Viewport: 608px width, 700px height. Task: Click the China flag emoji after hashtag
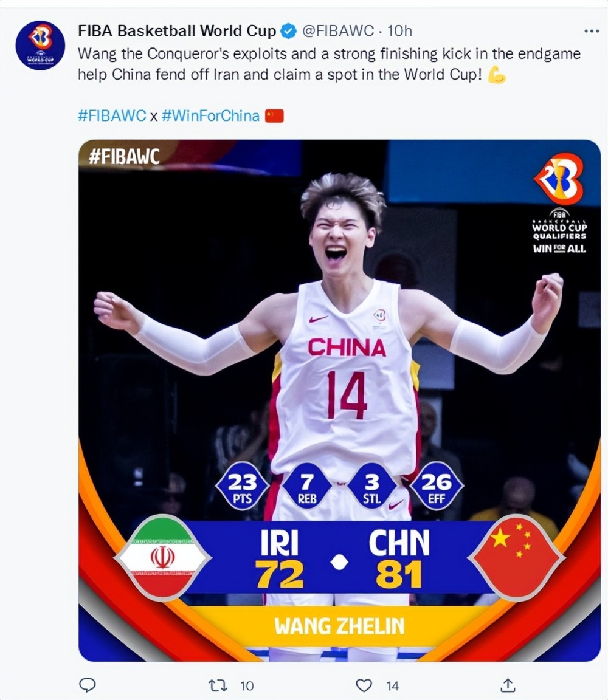274,115
